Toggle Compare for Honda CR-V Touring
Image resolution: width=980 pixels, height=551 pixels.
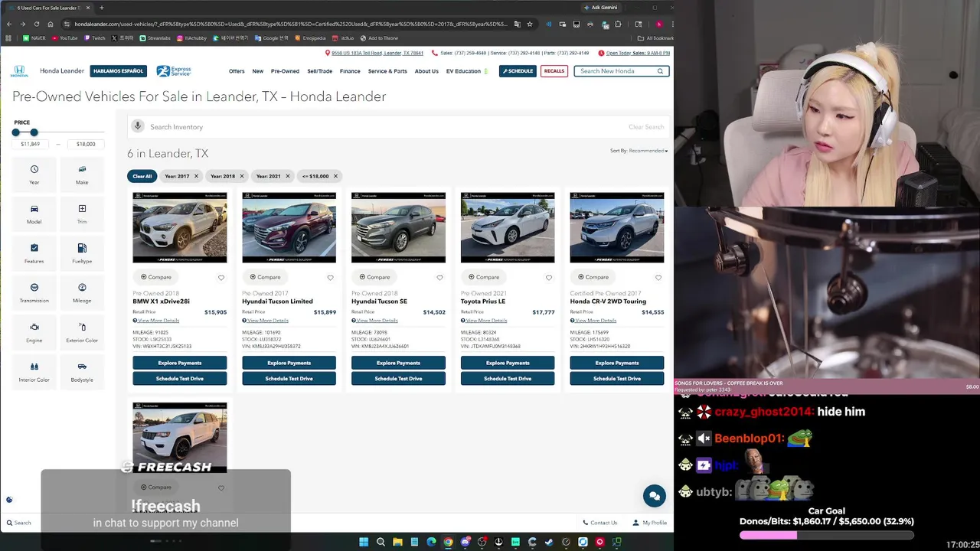(593, 277)
